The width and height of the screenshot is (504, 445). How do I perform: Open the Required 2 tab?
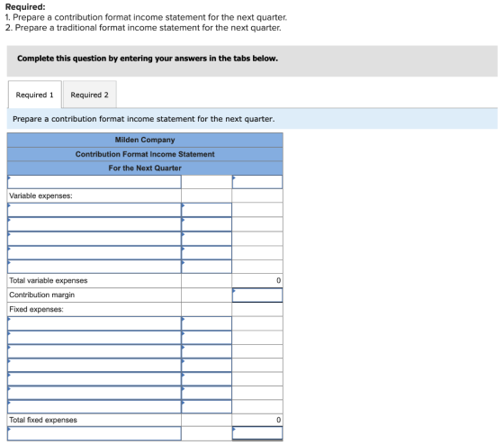click(90, 95)
